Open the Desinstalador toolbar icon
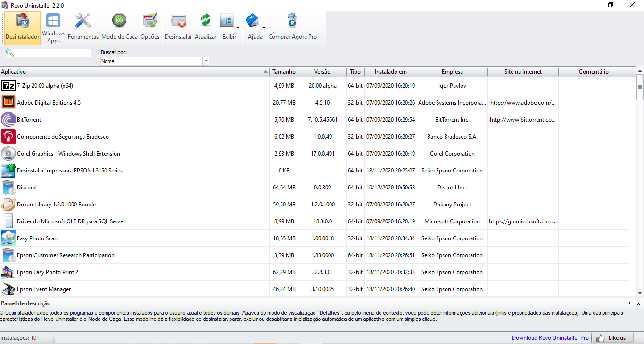 tap(23, 28)
